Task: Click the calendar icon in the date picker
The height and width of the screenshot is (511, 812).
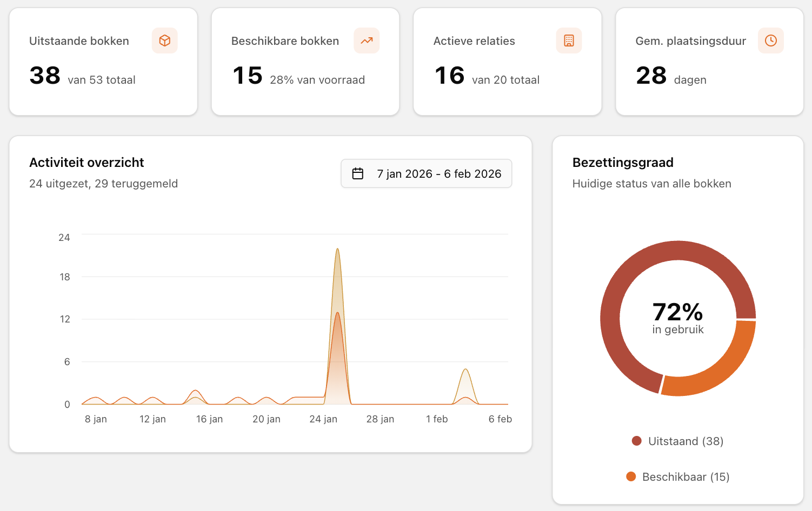Action: (x=358, y=173)
